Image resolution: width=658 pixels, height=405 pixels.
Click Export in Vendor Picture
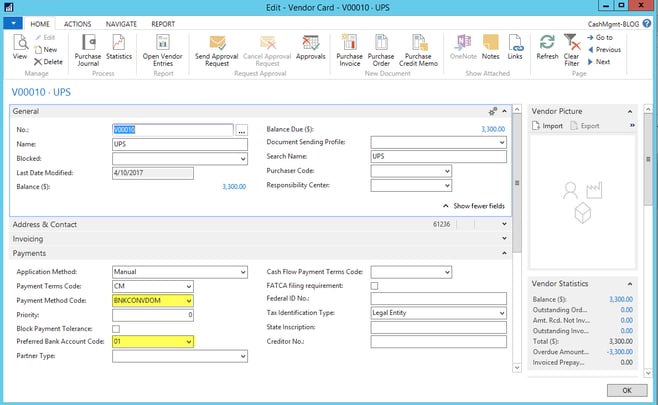point(585,126)
